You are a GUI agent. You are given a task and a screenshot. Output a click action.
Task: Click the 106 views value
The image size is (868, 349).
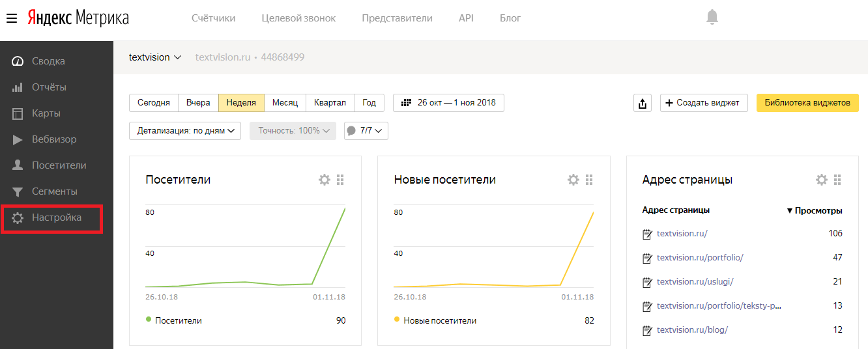pos(835,234)
